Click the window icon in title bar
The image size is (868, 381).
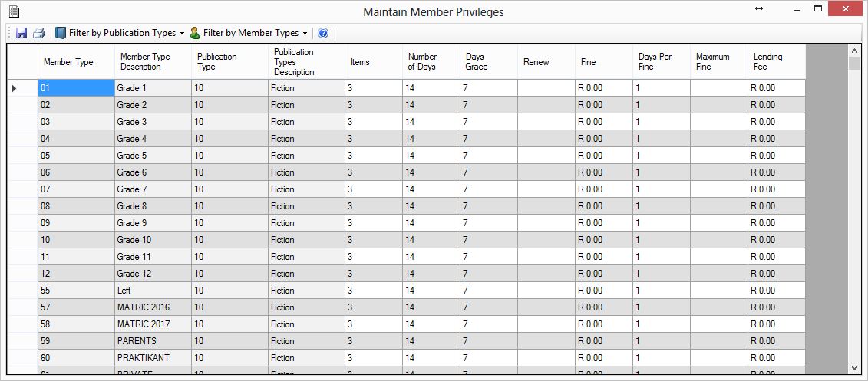click(15, 11)
